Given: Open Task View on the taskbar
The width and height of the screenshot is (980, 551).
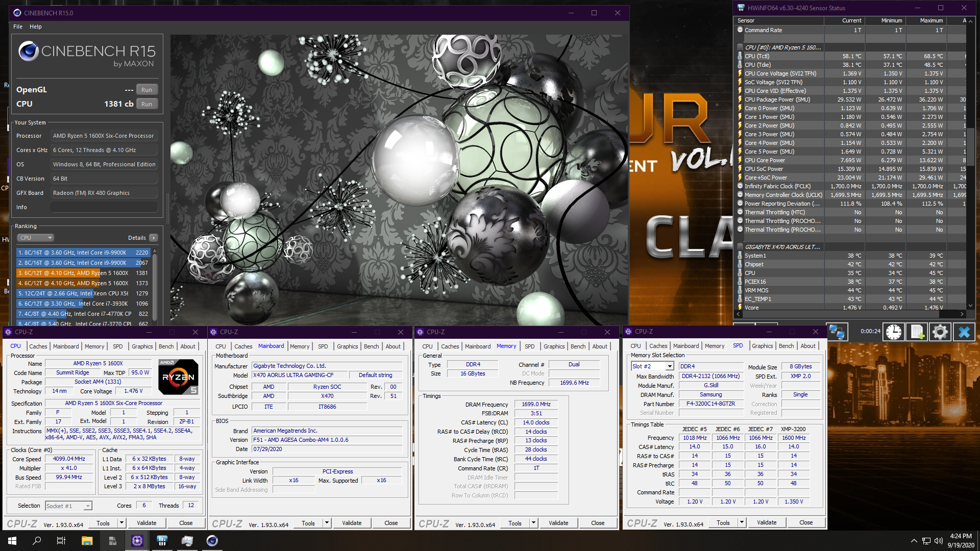Looking at the screenshot, I should pos(61,541).
